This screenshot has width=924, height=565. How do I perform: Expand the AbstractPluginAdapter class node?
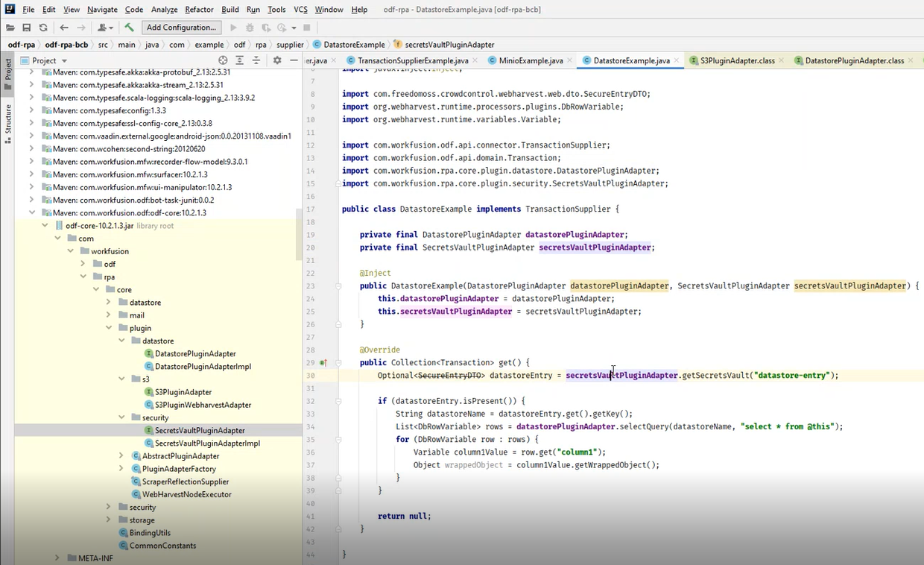pos(121,455)
